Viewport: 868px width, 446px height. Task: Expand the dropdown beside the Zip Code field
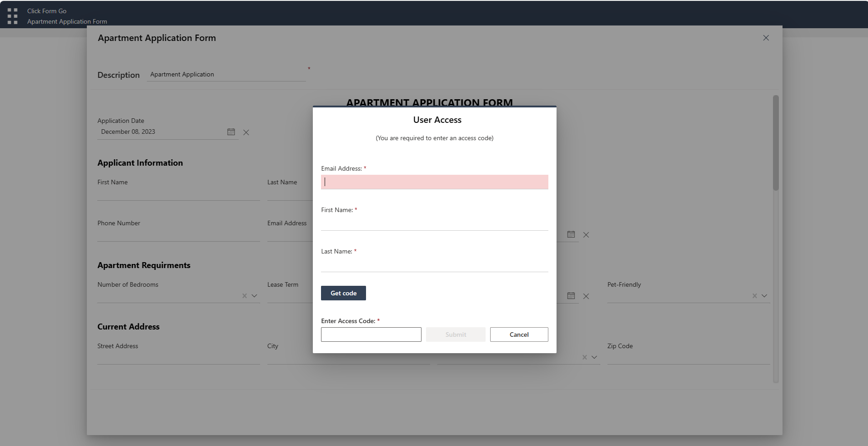click(x=594, y=357)
